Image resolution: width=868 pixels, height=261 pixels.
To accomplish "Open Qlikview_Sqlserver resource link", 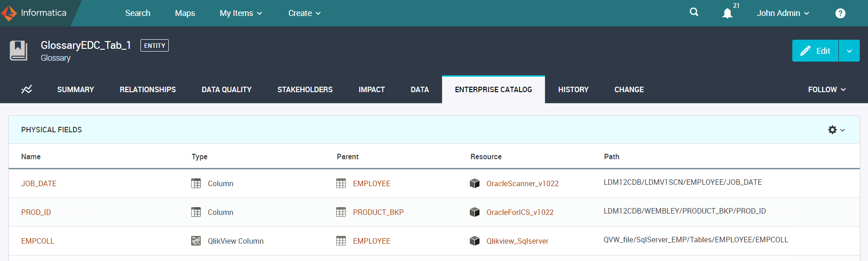I will [x=517, y=241].
